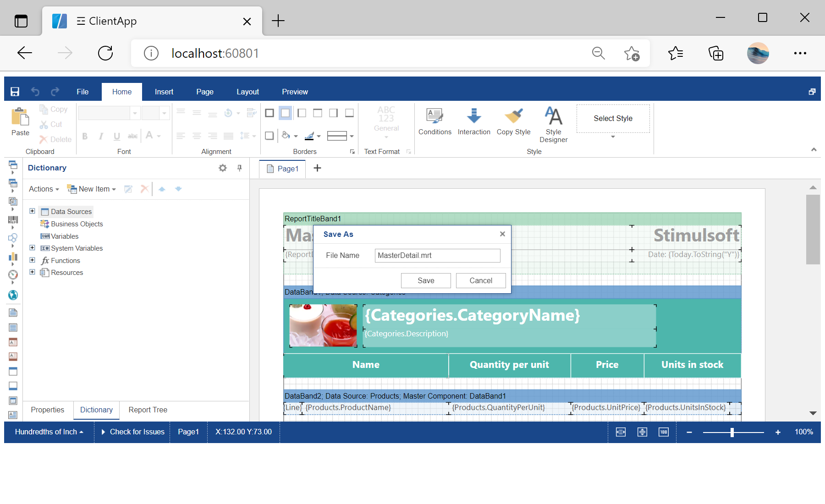Click the zoom slider handle
The height and width of the screenshot is (504, 825).
point(732,432)
